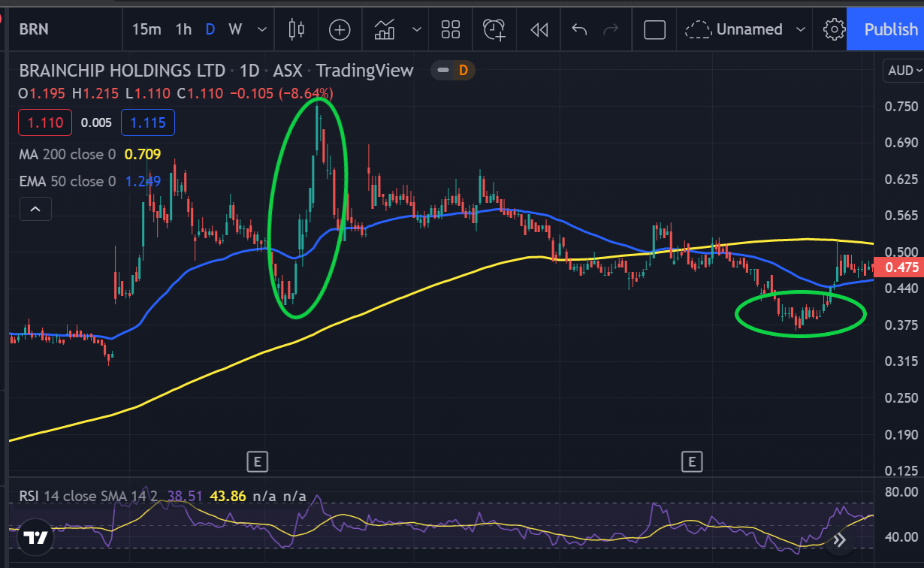Redo the chart action
Screen dimensions: 924x568
pyautogui.click(x=611, y=29)
